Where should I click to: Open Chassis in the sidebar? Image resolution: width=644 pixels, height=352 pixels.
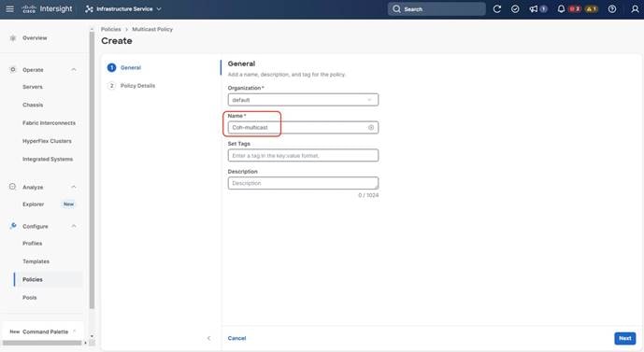point(33,105)
